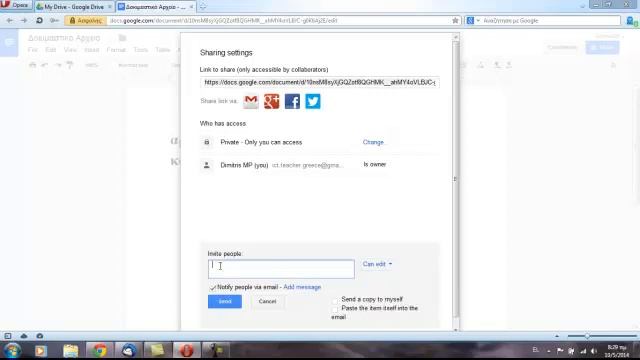Adjust the zoom slider in status bar
640x360 pixels.
[x=587, y=336]
